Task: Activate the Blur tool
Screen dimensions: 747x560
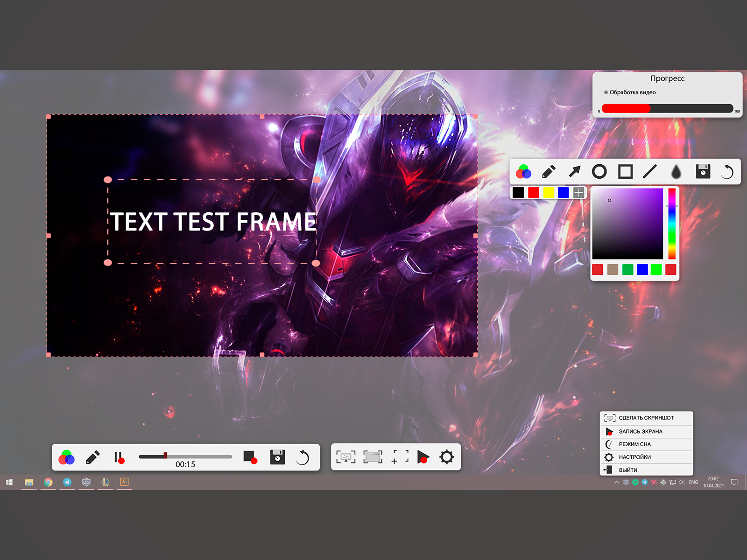Action: [x=676, y=172]
